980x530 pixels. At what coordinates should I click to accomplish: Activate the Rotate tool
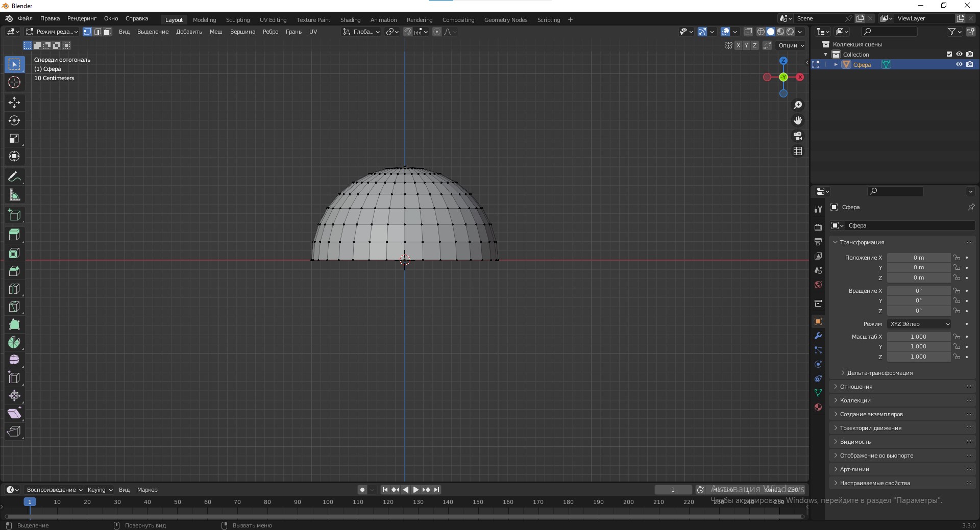(x=14, y=120)
